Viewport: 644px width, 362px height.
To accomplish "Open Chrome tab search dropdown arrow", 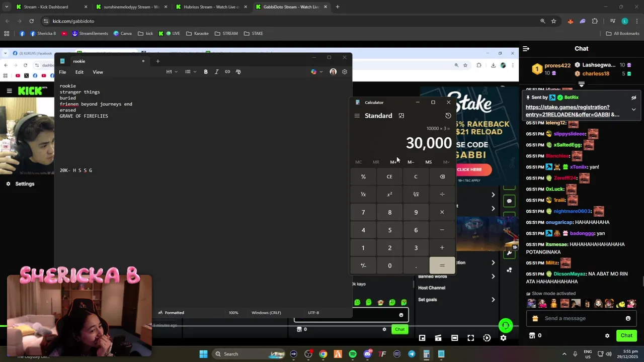I will coord(7,7).
